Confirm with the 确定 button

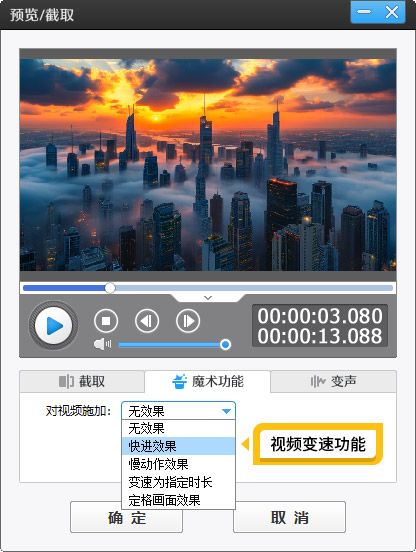126,518
